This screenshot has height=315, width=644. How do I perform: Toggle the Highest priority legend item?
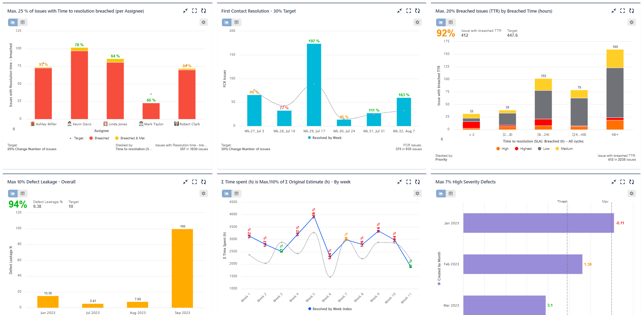523,149
